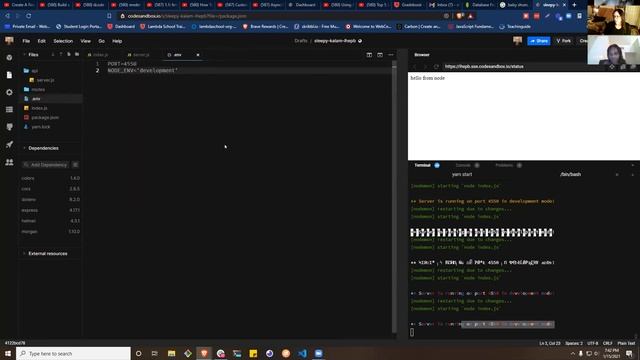Viewport: 640px width, 360px height.
Task: Select the cors dependency row
Action: 51,189
